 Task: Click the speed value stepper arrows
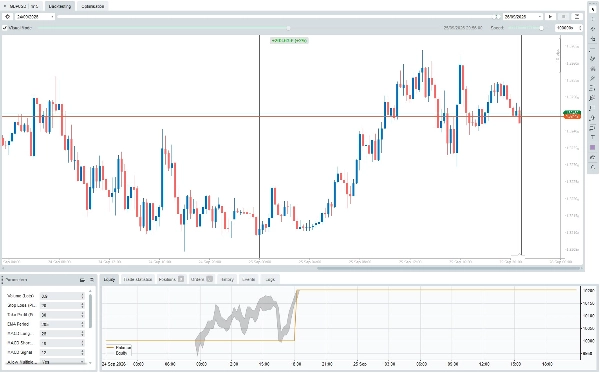click(580, 28)
